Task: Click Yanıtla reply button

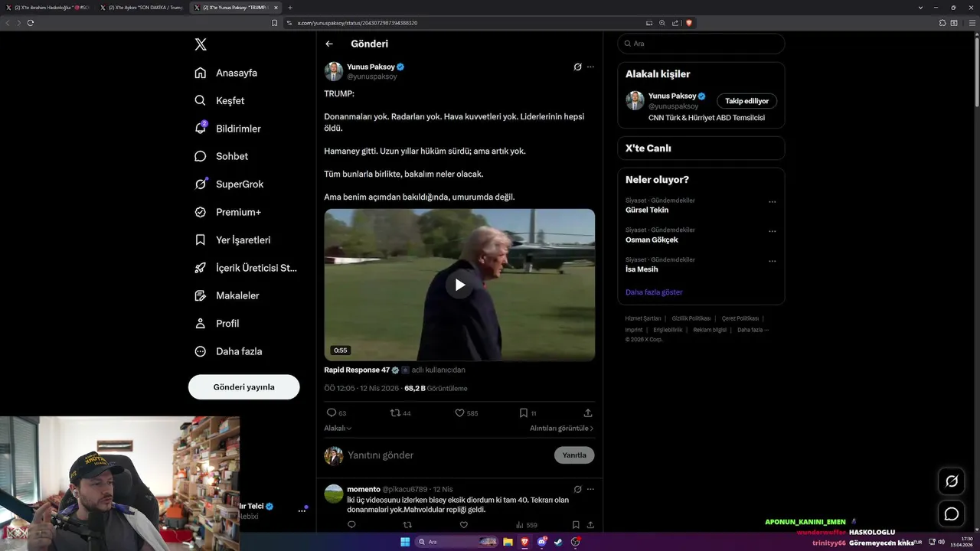Action: pos(574,455)
